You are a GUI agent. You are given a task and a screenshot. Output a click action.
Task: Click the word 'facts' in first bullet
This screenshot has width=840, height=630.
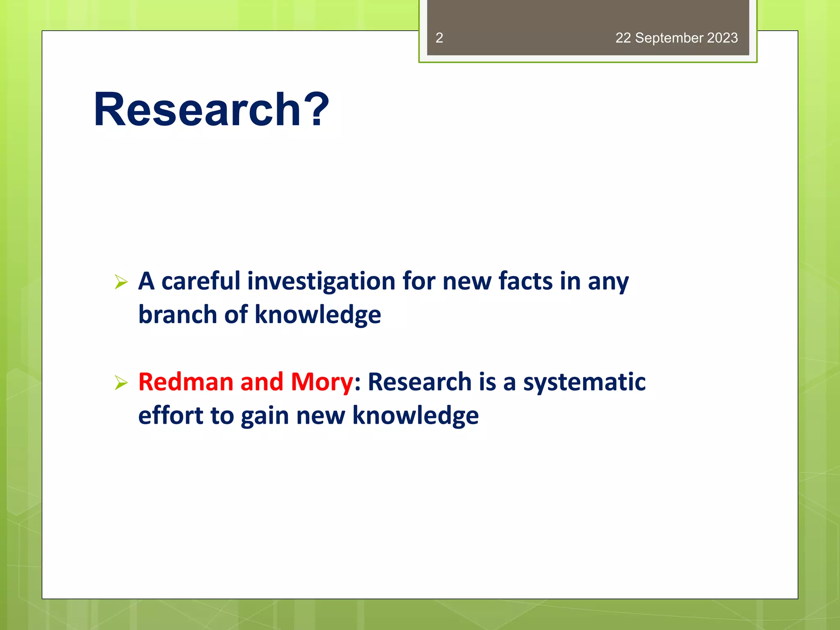pyautogui.click(x=525, y=281)
